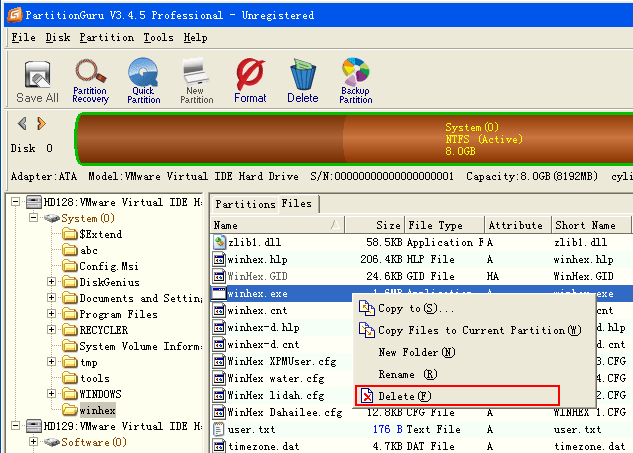The height and width of the screenshot is (453, 633).
Task: Go to the previous disk arrow
Action: (23, 124)
